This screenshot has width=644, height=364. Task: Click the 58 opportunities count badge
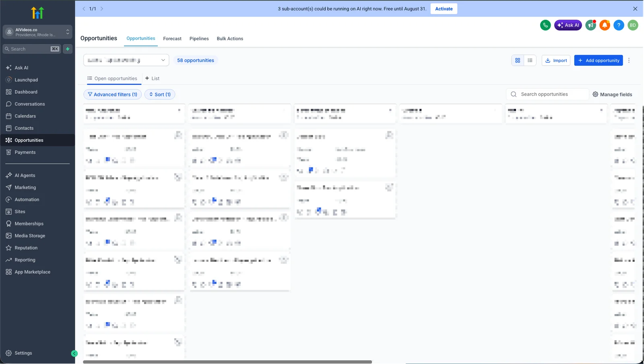coord(196,60)
